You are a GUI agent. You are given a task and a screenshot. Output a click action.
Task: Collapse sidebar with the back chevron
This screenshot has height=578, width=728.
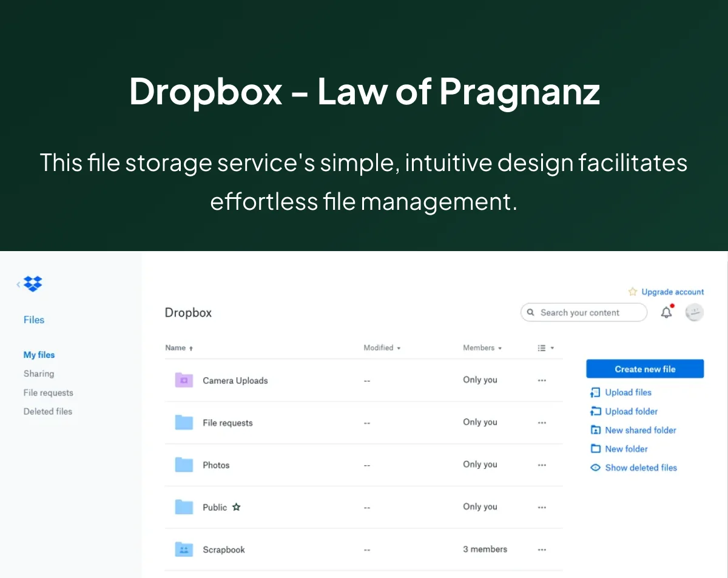(18, 284)
